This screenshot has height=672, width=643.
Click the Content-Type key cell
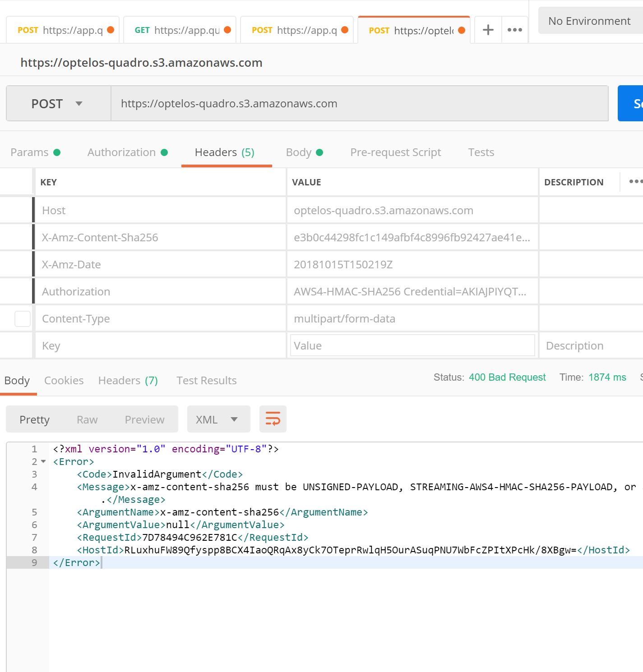click(160, 318)
